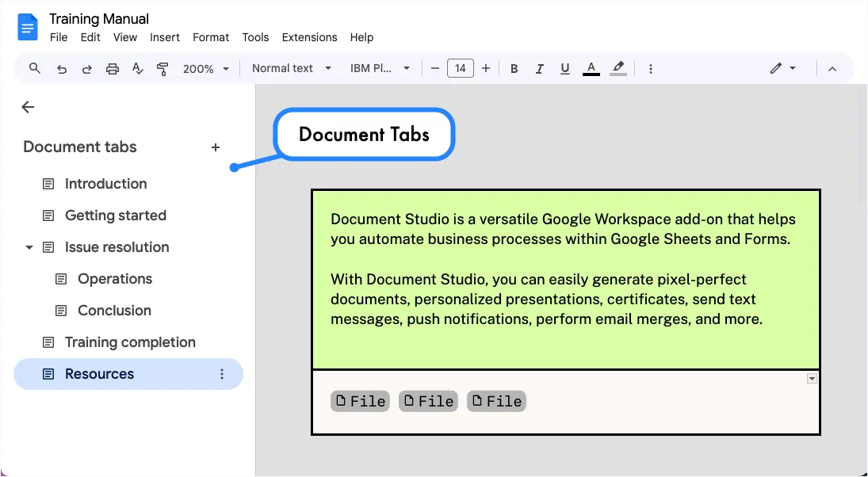Select the Resources document tab
The image size is (868, 477).
[99, 373]
